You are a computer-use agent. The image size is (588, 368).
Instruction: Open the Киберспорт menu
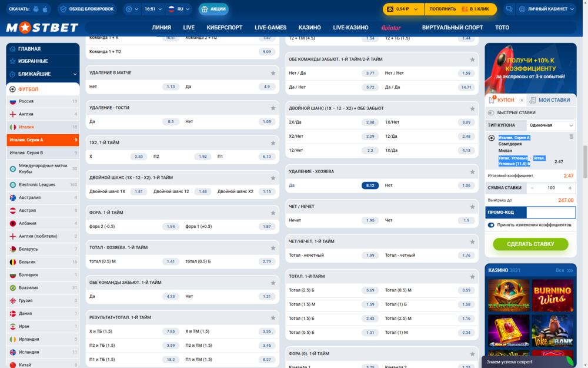coord(224,28)
